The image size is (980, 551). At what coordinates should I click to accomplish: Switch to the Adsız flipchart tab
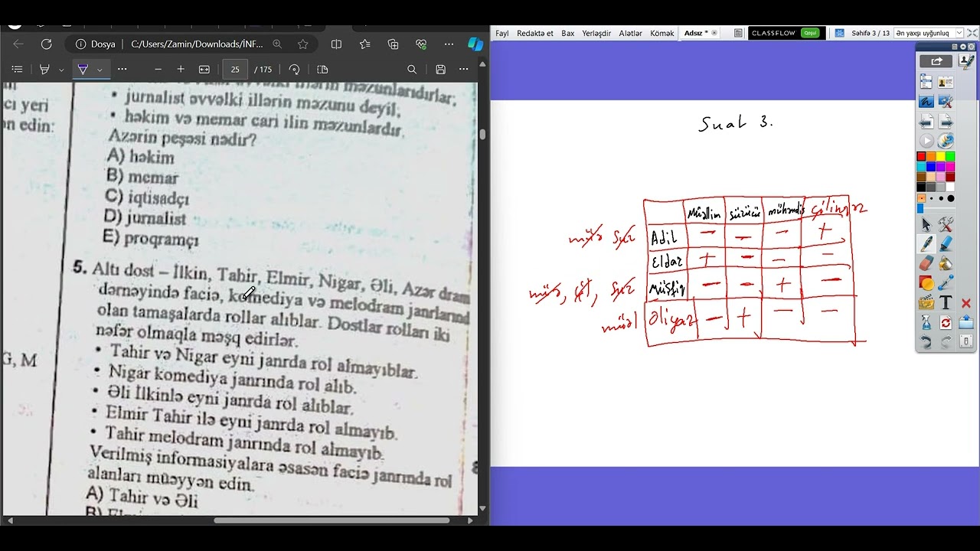click(x=701, y=33)
